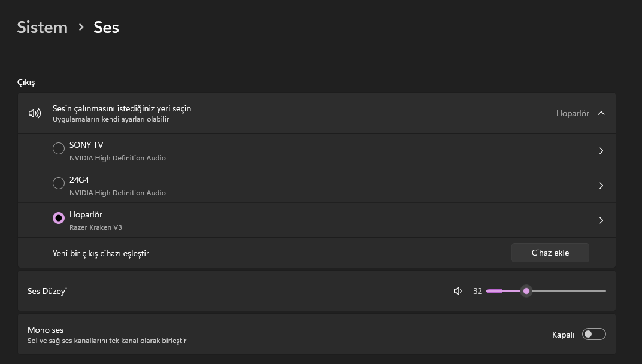Mute the volume speaker icon
Screen dimensions: 642x364
coord(458,291)
